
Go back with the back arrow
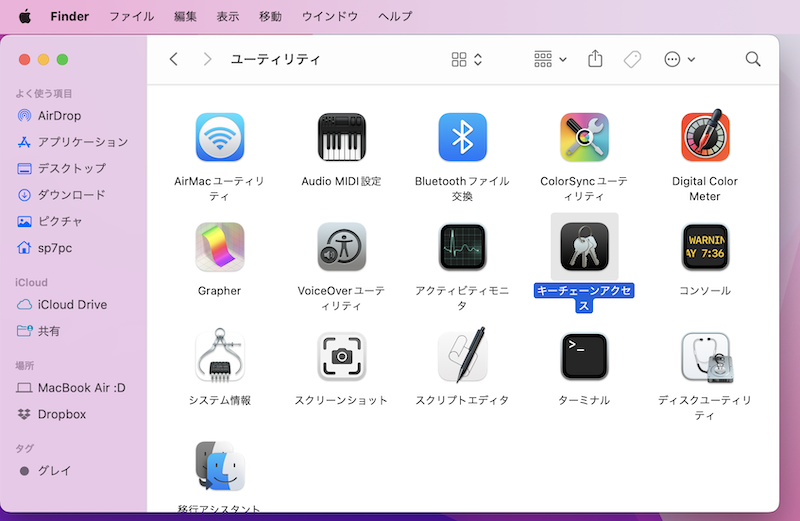click(x=174, y=60)
